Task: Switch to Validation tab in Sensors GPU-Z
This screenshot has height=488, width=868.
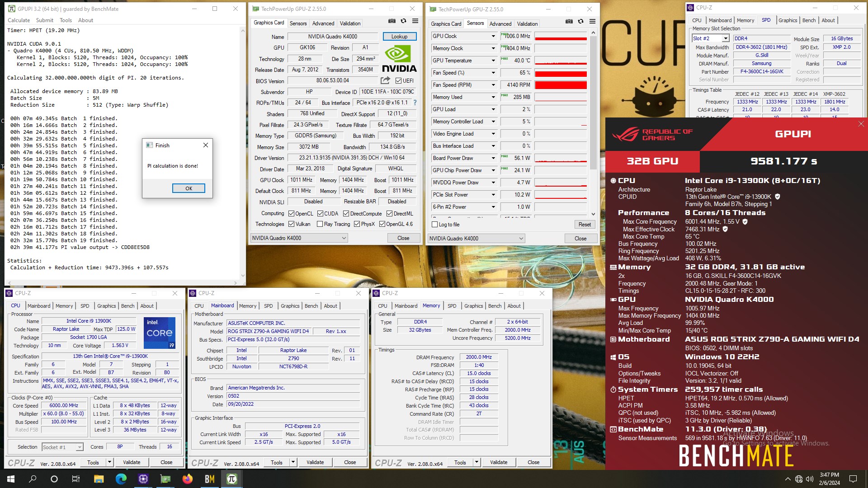Action: click(527, 24)
